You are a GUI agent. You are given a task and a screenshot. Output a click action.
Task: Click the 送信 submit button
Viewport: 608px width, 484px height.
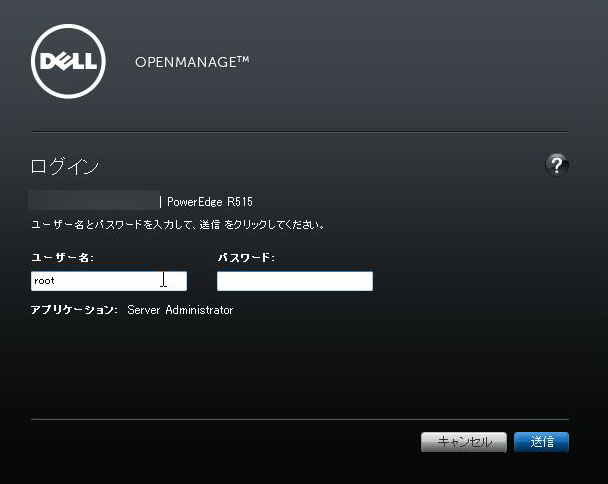click(541, 442)
